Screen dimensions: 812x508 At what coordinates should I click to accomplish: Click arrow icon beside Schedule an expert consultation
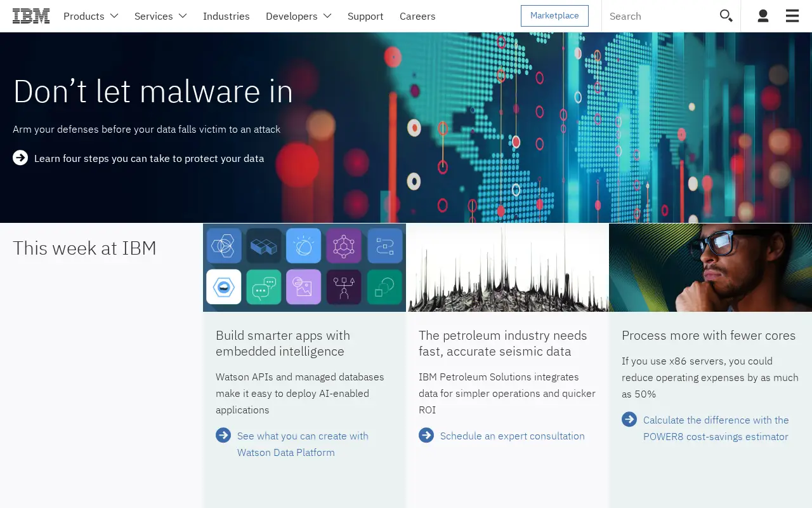point(426,435)
